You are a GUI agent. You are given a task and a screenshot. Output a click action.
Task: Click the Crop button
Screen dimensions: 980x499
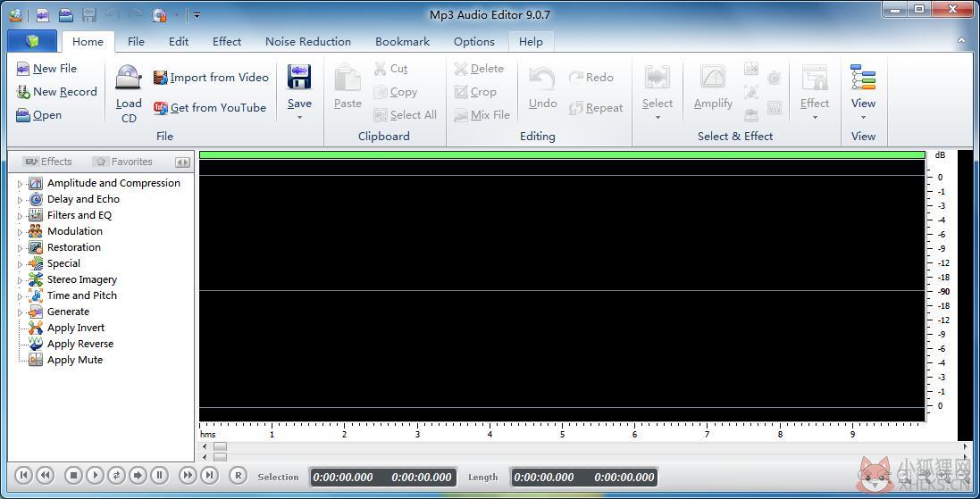475,93
